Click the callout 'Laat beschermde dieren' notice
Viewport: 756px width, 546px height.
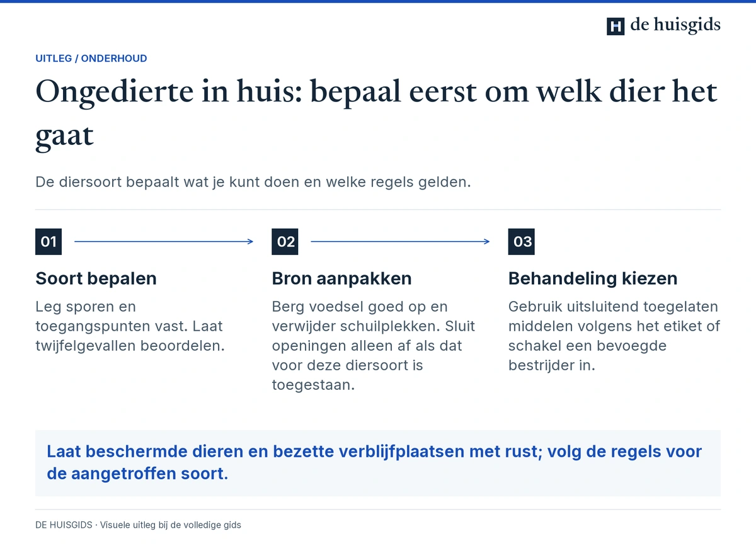pyautogui.click(x=378, y=463)
